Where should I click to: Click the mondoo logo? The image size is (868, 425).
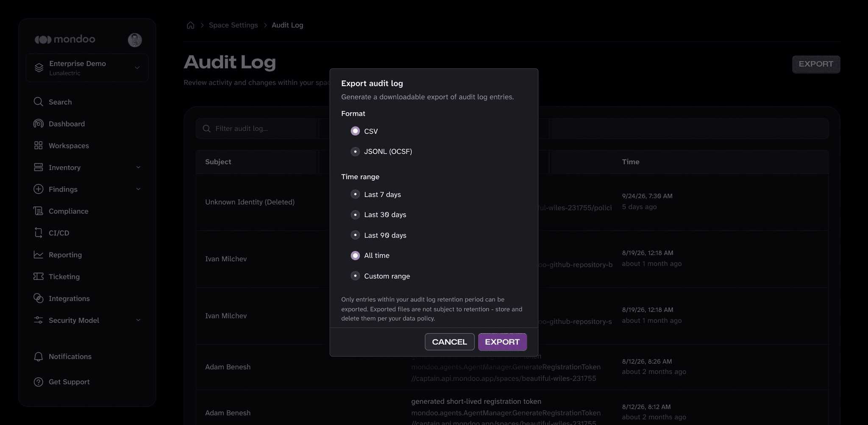[x=65, y=39]
